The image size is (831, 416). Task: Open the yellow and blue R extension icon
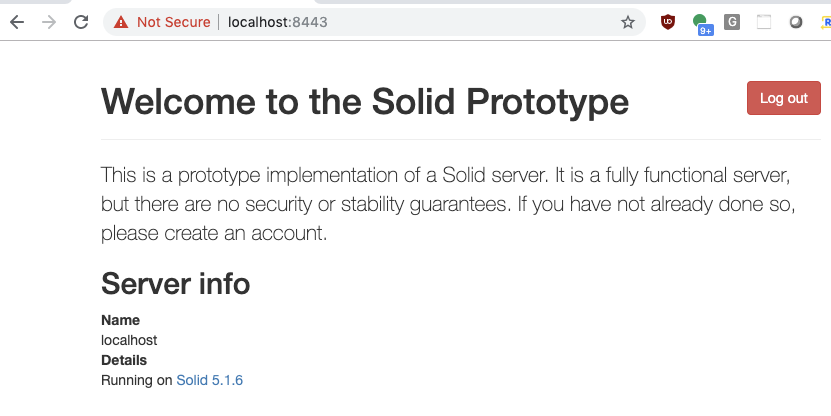826,22
